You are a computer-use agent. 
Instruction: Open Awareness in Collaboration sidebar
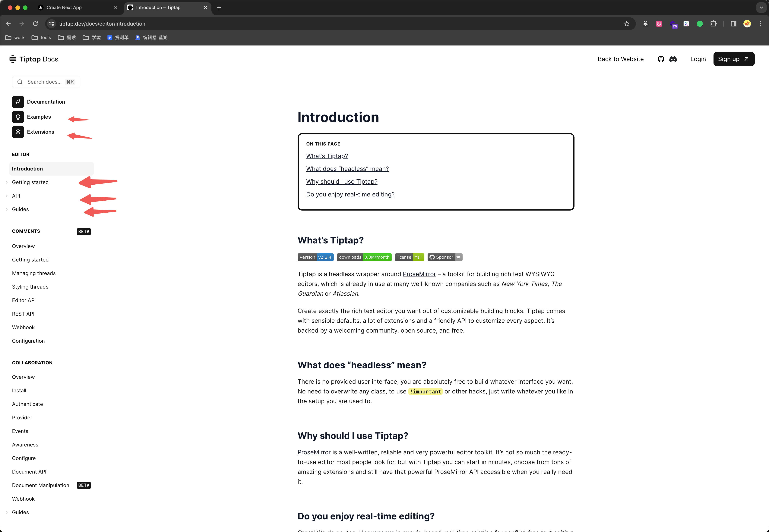[x=25, y=445]
